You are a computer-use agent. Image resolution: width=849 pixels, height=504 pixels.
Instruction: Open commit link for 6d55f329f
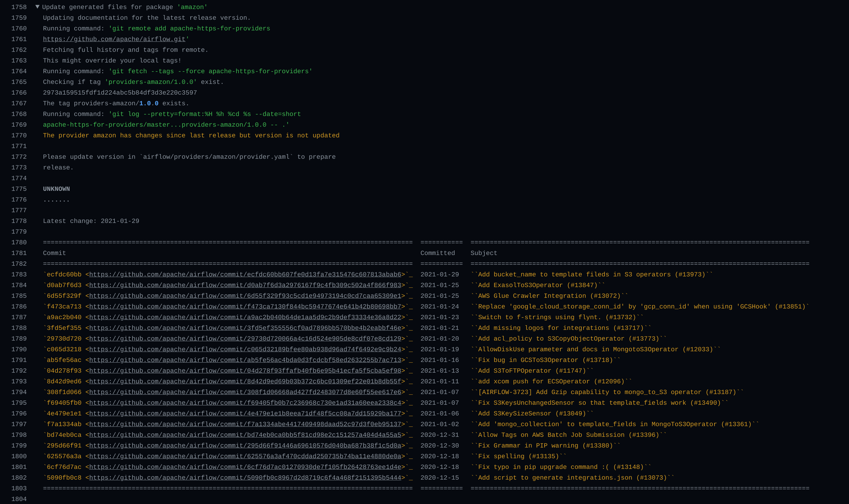245,296
